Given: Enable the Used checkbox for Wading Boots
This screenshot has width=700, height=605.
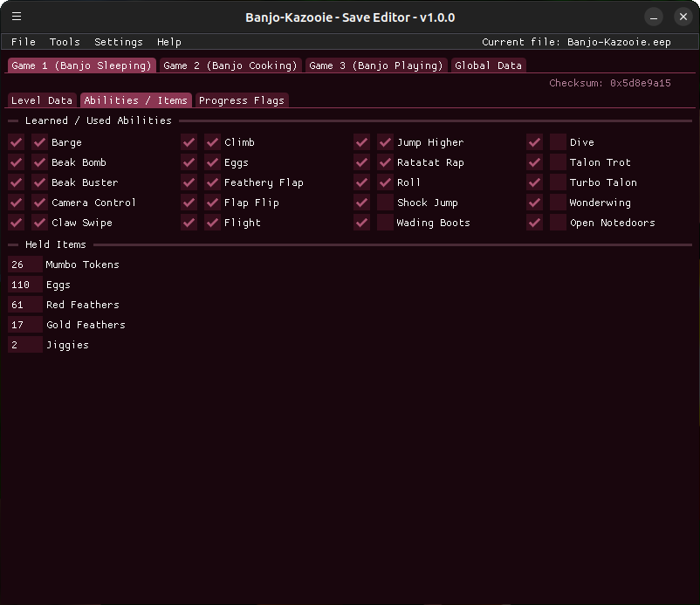Looking at the screenshot, I should click(385, 223).
